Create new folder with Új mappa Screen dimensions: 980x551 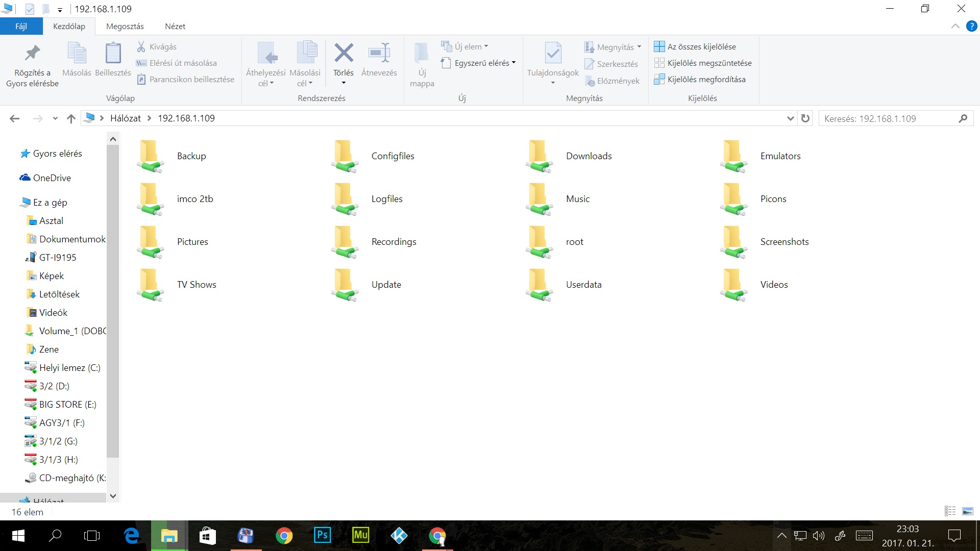422,65
